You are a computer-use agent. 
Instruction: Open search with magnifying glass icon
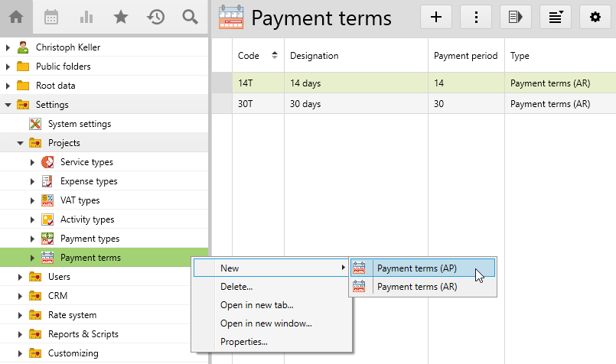[191, 17]
